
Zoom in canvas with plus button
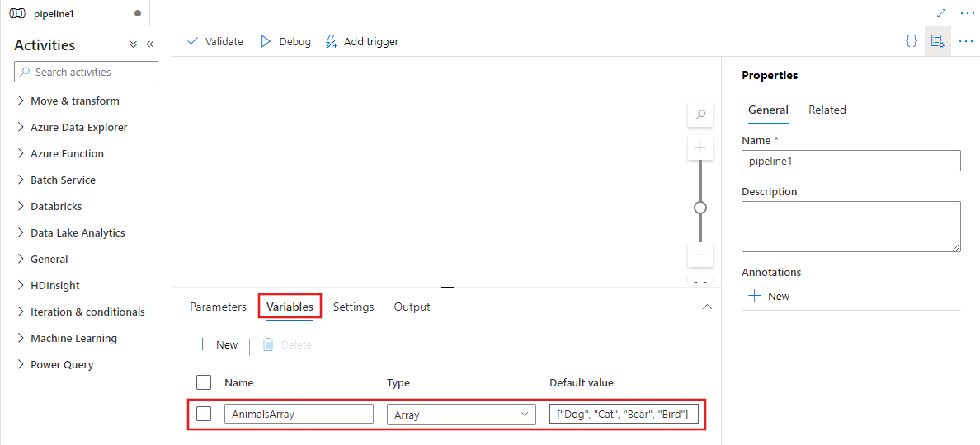700,148
